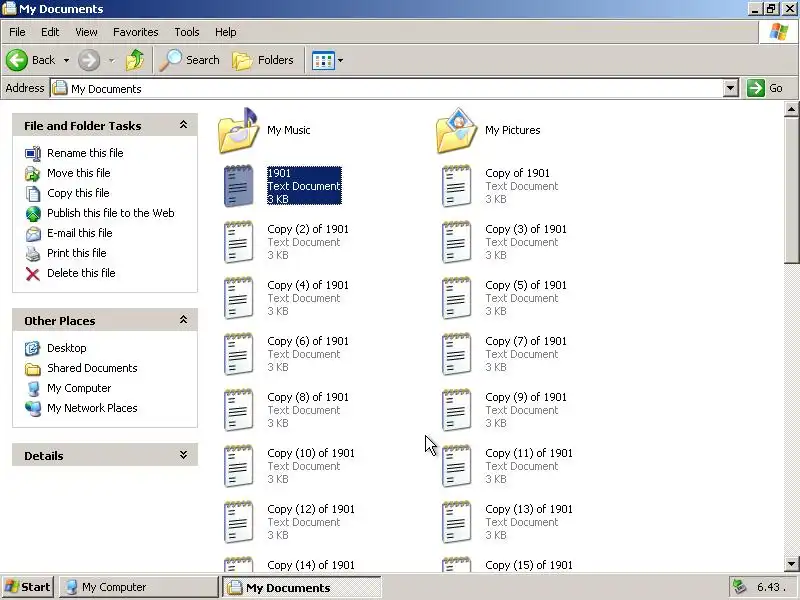The height and width of the screenshot is (600, 800).
Task: Click the scrollbar up arrow
Action: (x=791, y=109)
